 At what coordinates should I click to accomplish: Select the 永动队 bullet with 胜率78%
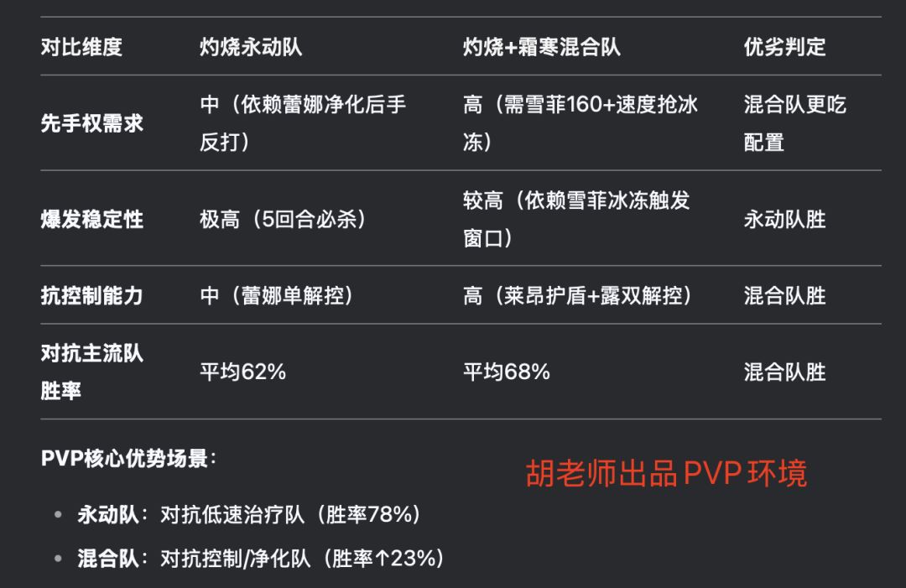click(249, 515)
